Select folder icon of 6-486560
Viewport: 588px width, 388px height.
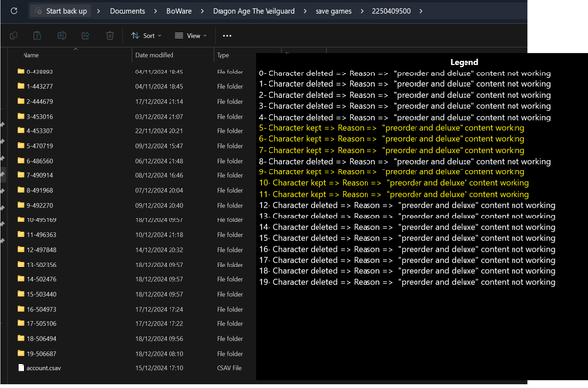coord(21,161)
